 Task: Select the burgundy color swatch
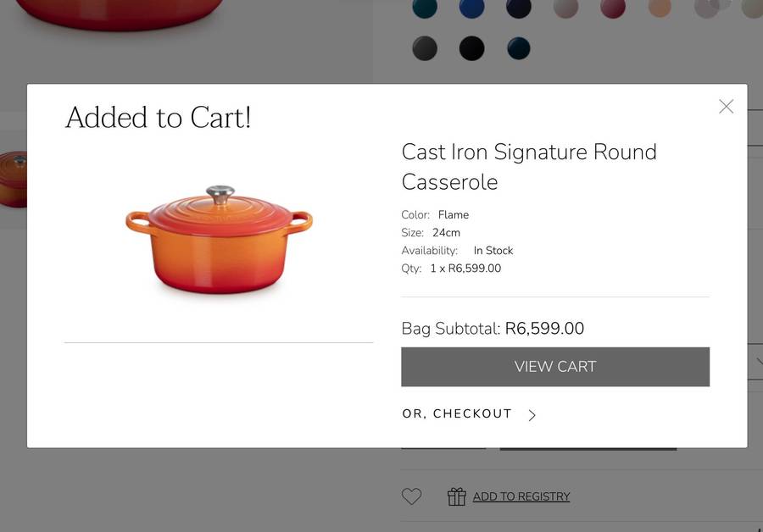click(x=613, y=8)
